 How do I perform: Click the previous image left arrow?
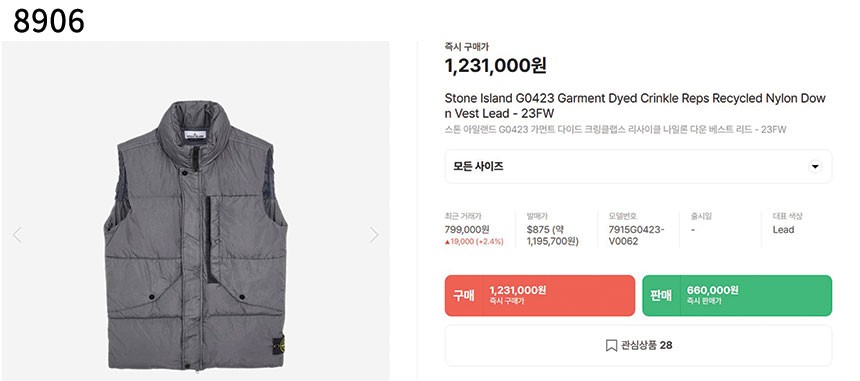17,235
